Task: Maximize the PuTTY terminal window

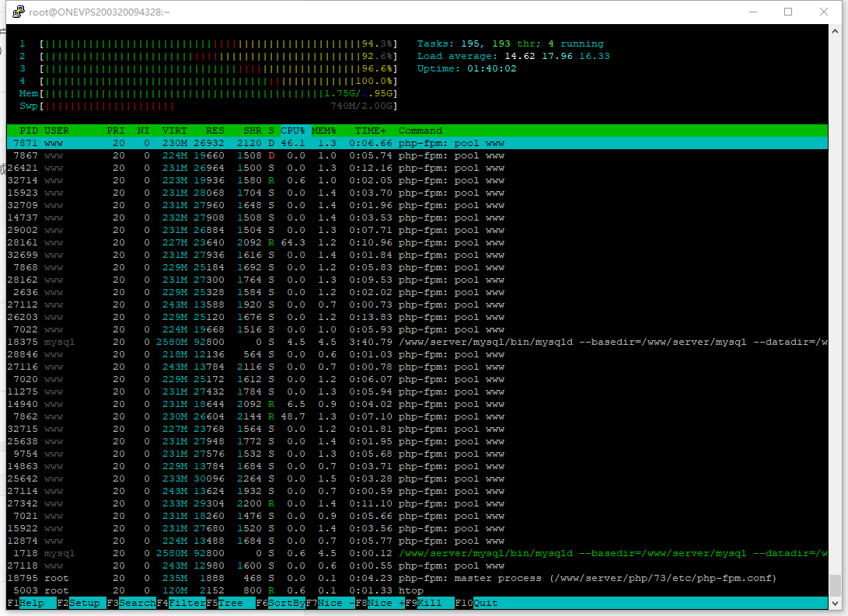Action: (788, 12)
